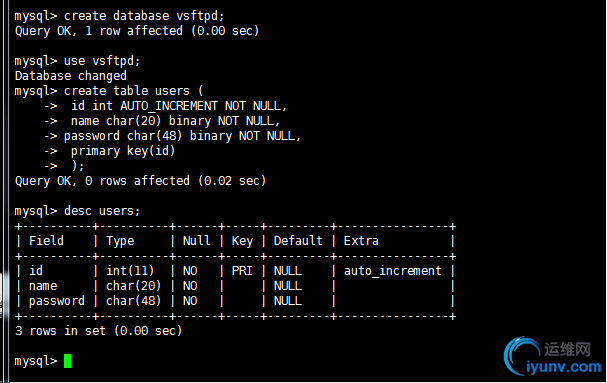
Task: Click the iyunv.com link text
Action: (564, 367)
